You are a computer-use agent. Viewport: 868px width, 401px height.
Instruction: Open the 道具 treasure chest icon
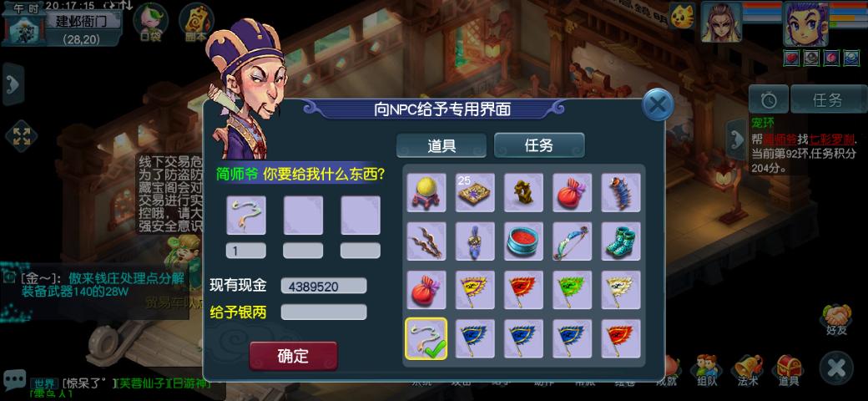pos(788,370)
